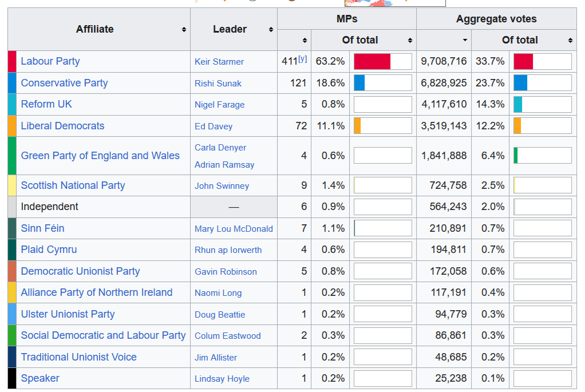Select the 25,238 votes cell
The width and height of the screenshot is (585, 392).
(444, 378)
